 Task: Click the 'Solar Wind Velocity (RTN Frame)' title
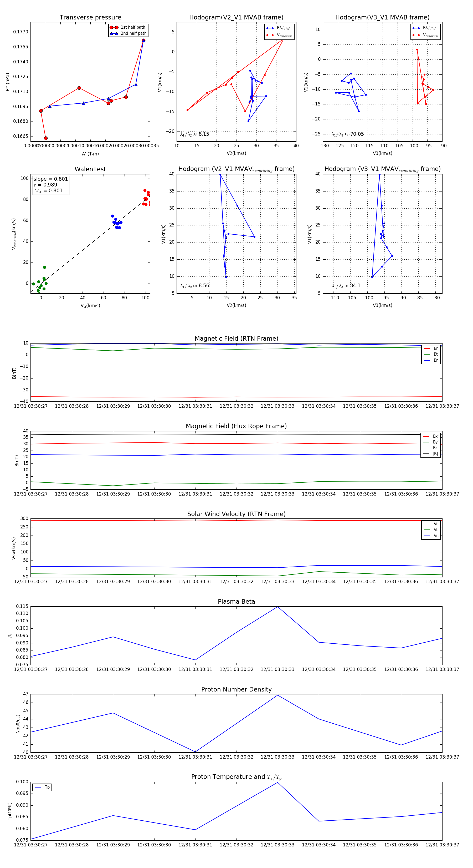[236, 514]
